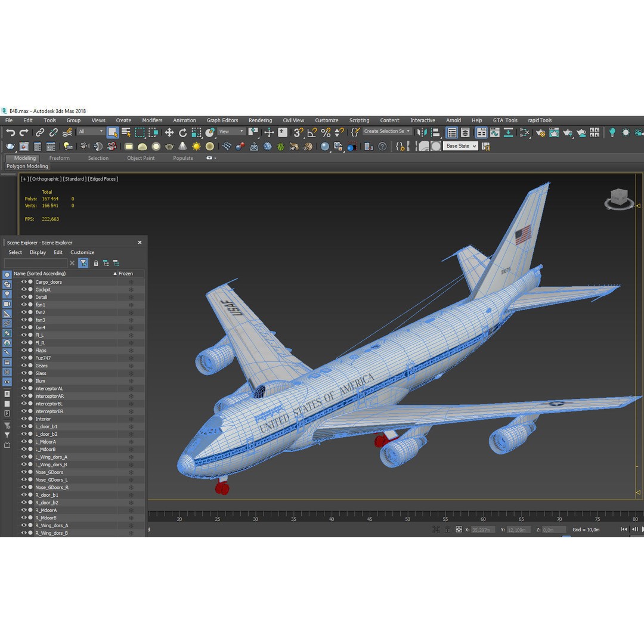
Task: Click the cone primitive icon
Action: [x=183, y=146]
